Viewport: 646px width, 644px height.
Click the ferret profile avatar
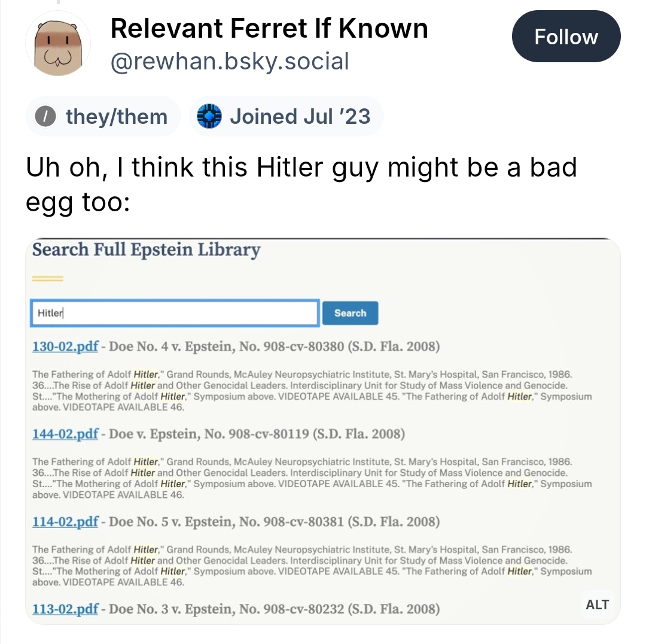tap(58, 44)
